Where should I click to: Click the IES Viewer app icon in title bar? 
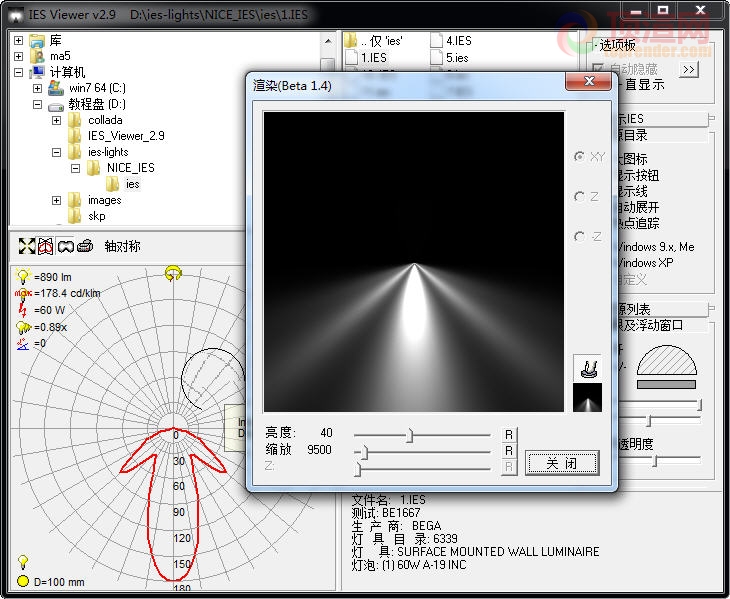[x=16, y=14]
